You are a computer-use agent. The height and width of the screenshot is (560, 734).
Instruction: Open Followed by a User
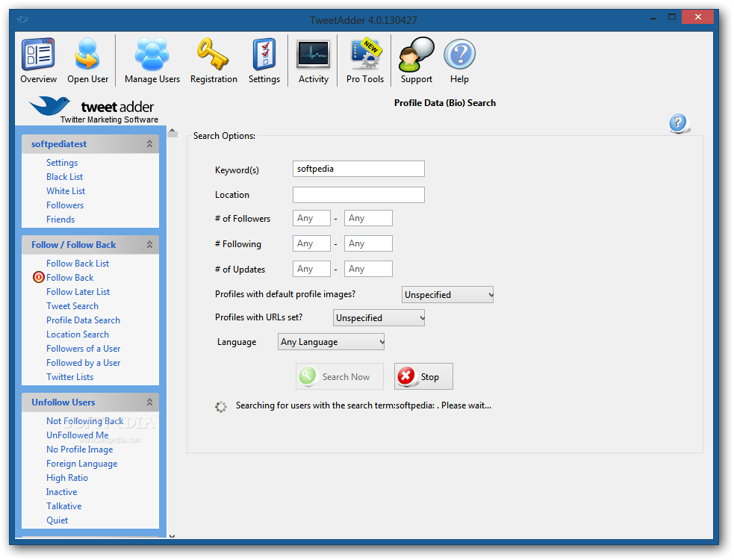point(84,362)
